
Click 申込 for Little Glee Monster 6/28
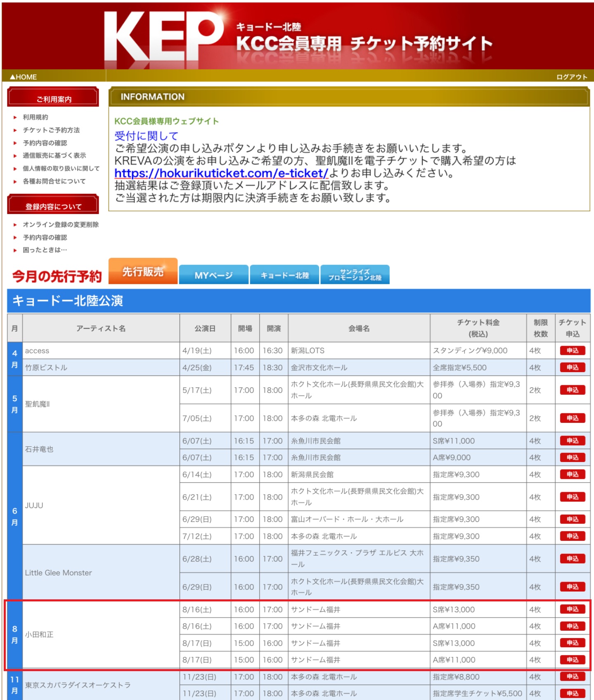[x=573, y=559]
